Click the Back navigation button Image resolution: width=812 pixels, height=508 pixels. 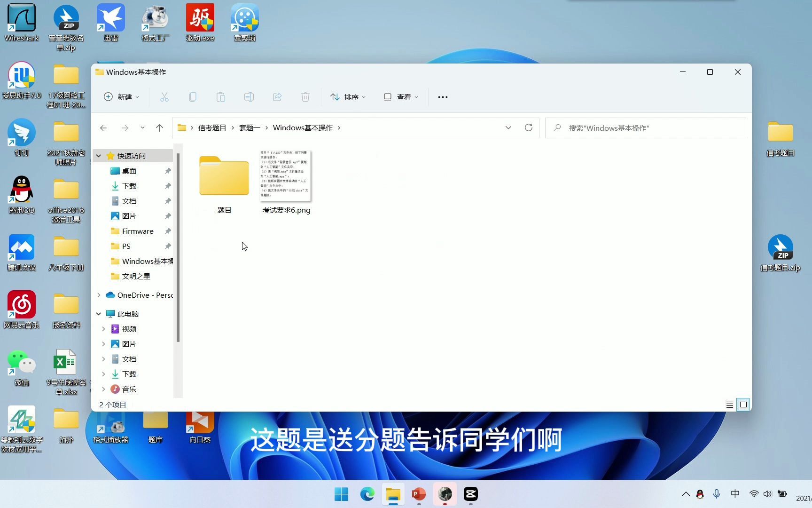click(103, 127)
